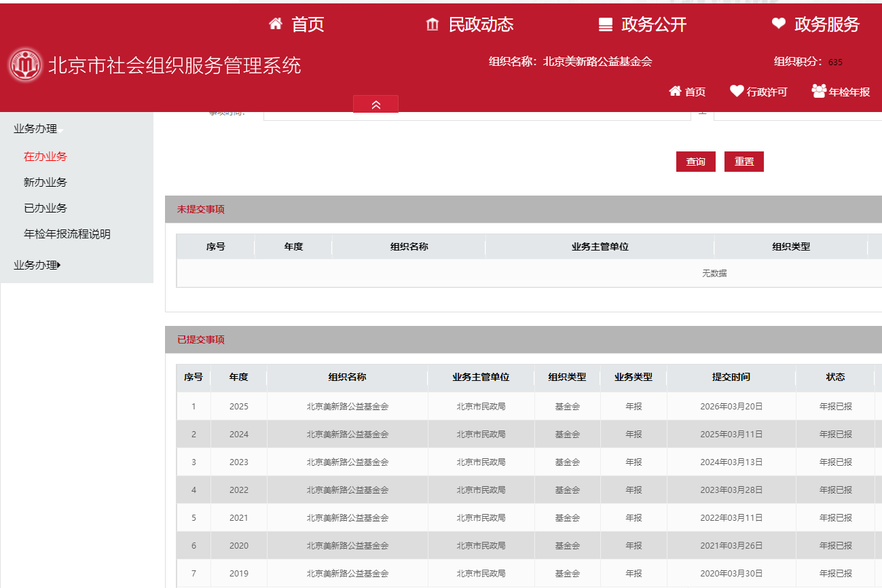Screen dimensions: 882x588
Task: Select 在办业务 in sidebar
Action: tap(45, 156)
